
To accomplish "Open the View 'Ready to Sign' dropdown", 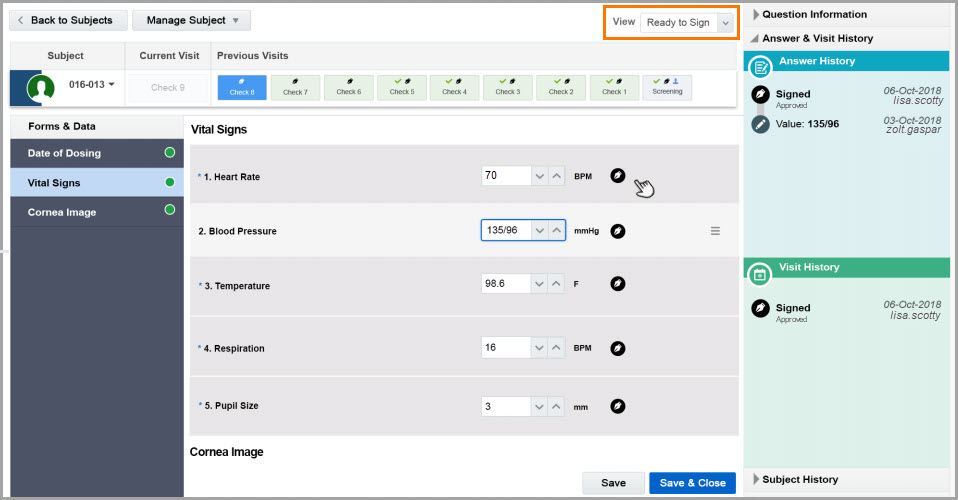I will tap(687, 22).
